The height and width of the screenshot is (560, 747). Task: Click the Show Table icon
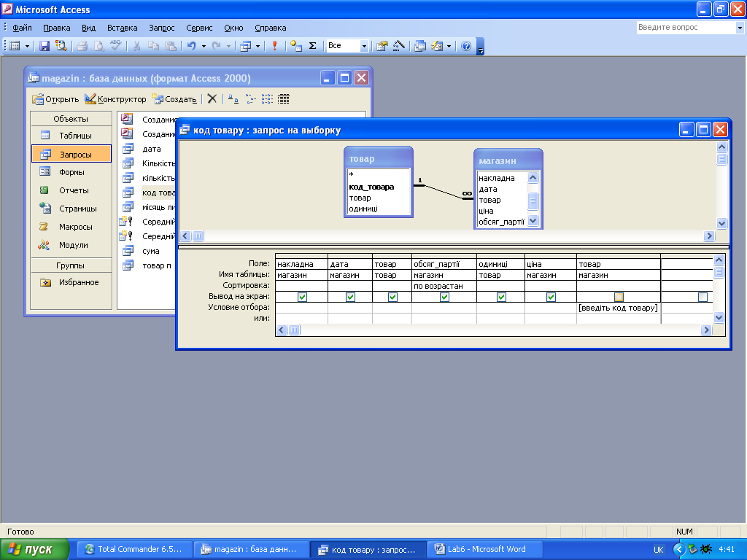[296, 46]
